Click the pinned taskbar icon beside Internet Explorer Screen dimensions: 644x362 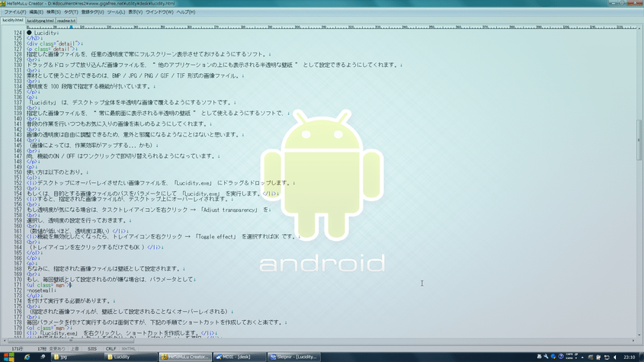(43, 357)
